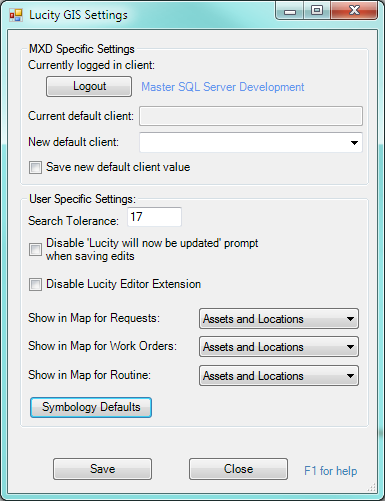Click the Current default client field
This screenshot has height=501, width=385.
pyautogui.click(x=251, y=116)
